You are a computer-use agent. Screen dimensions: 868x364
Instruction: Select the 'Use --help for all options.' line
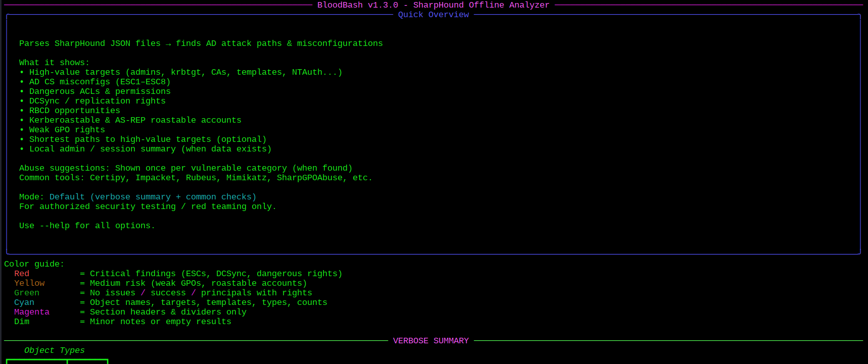click(87, 226)
